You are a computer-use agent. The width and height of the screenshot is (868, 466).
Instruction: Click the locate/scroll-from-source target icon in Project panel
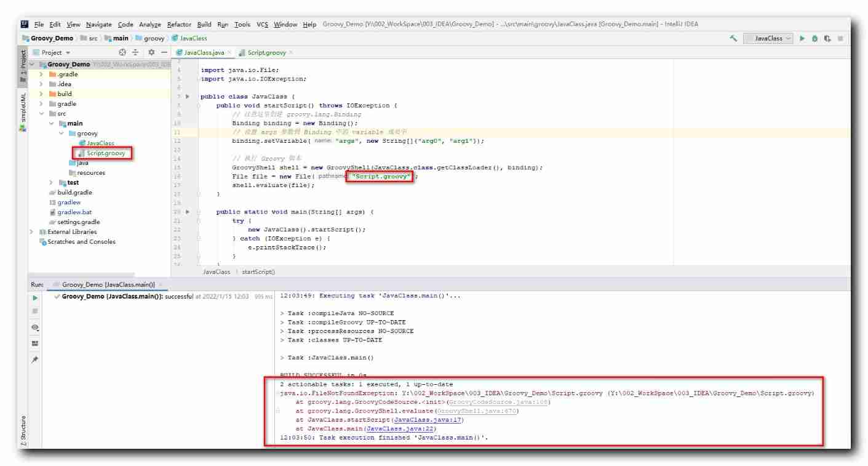click(x=122, y=53)
